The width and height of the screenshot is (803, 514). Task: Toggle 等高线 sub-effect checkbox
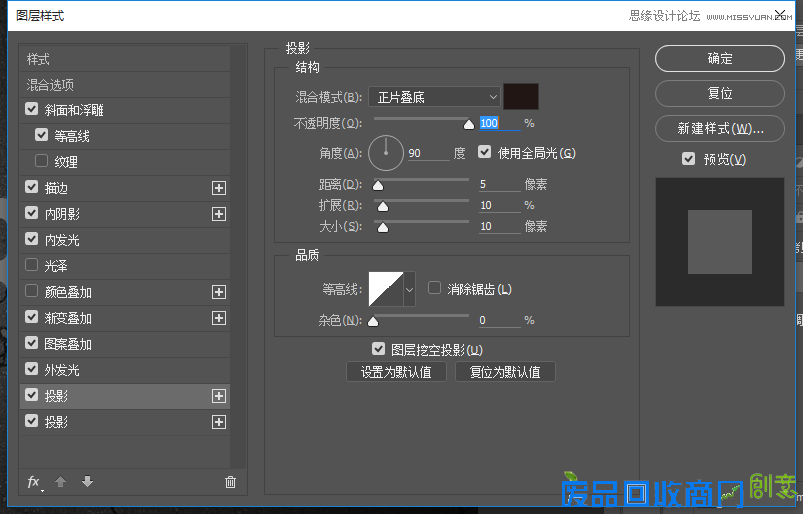coord(41,135)
